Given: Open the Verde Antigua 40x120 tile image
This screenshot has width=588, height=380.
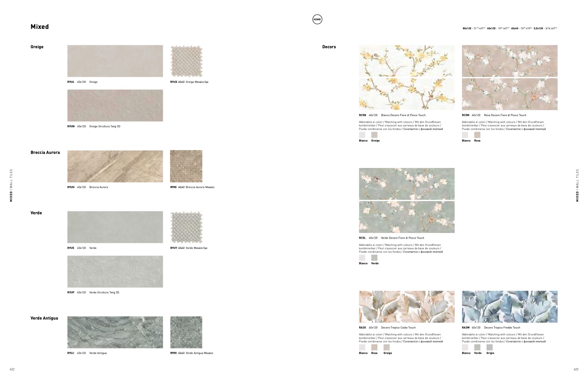Looking at the screenshot, I should (x=115, y=332).
